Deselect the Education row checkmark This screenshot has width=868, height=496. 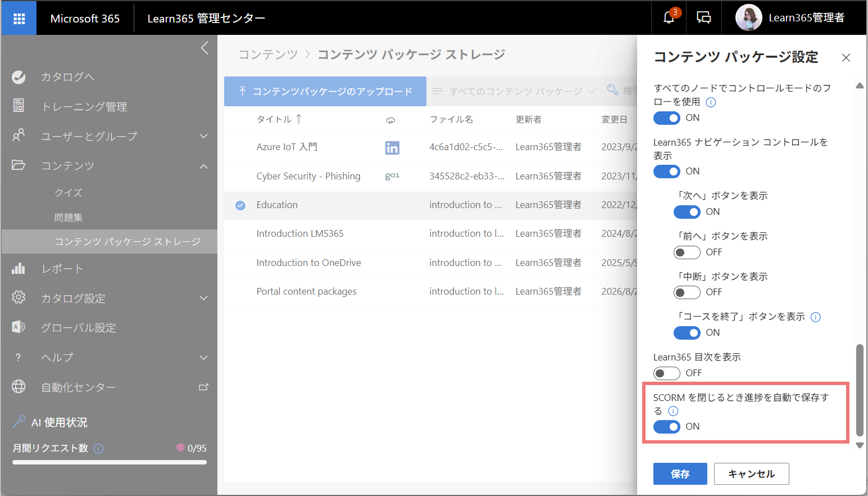coord(240,205)
